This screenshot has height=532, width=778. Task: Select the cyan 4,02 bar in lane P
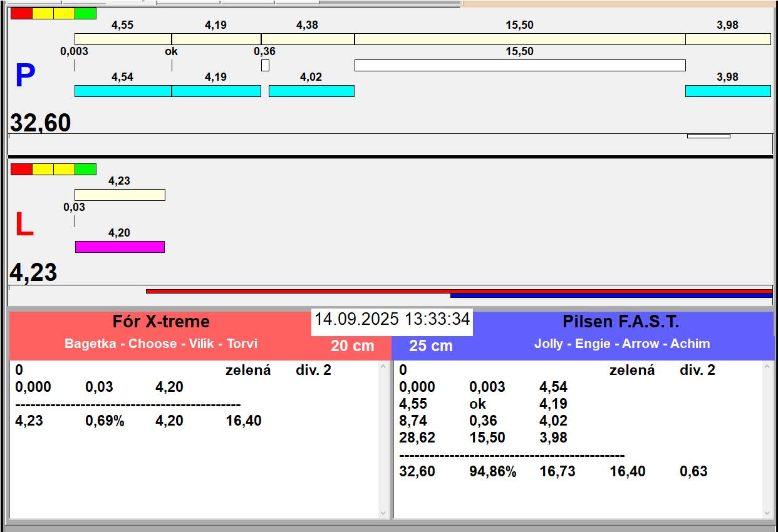311,91
